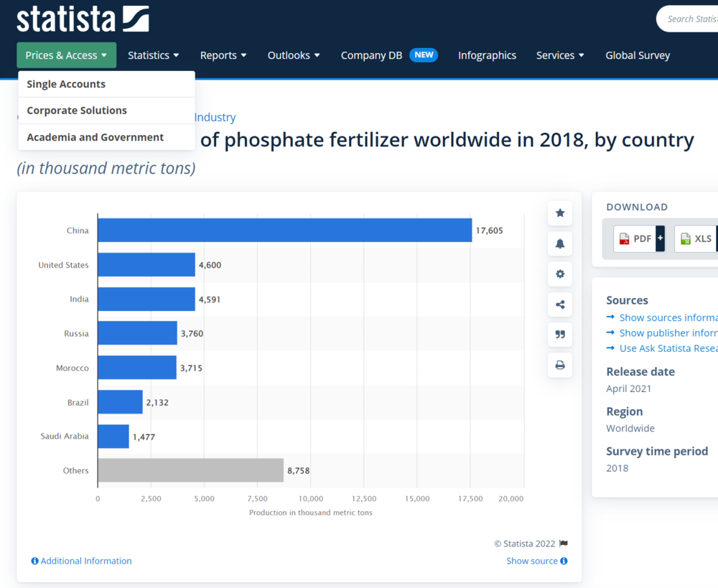Click the print chart icon
This screenshot has height=588, width=718.
[560, 365]
